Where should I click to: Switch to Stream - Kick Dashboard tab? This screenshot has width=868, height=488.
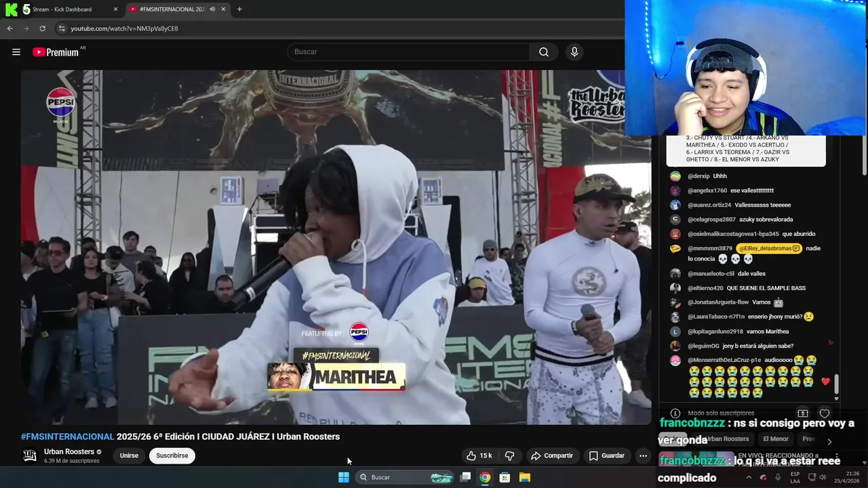(61, 9)
